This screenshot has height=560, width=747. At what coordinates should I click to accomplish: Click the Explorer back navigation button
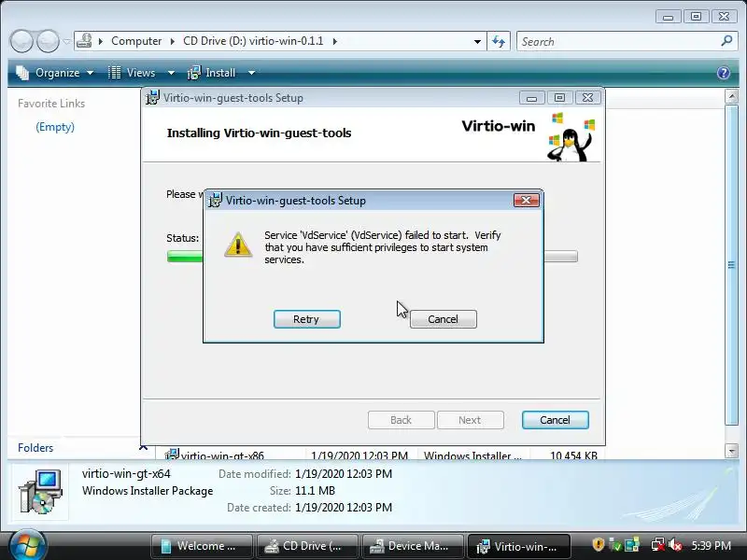tap(21, 41)
